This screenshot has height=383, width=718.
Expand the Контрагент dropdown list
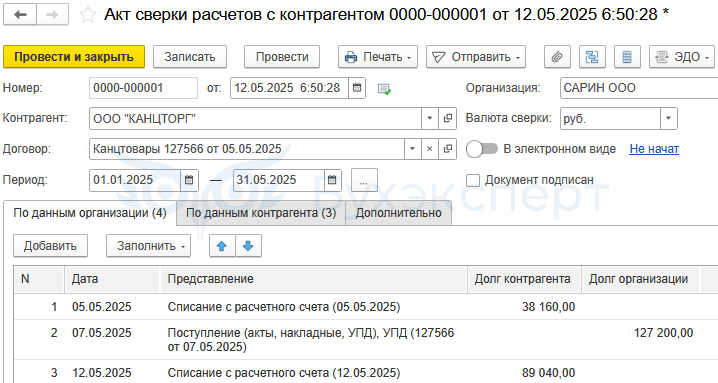pyautogui.click(x=430, y=119)
